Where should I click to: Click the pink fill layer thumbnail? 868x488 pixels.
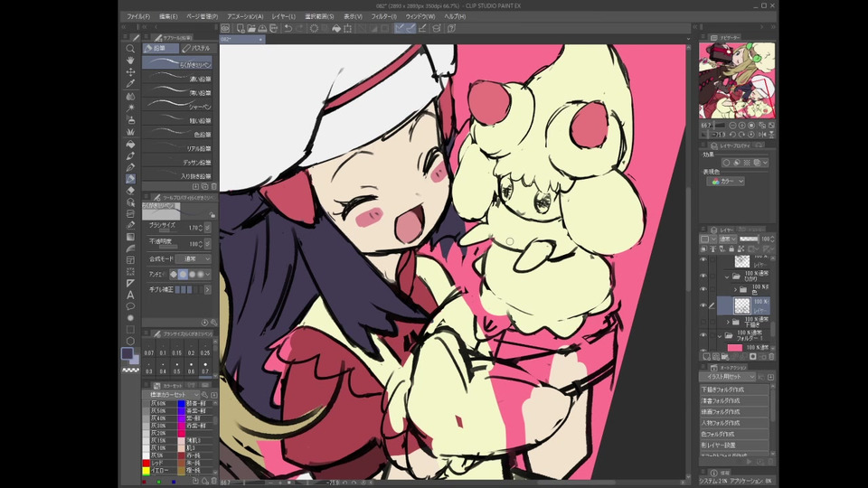[734, 347]
